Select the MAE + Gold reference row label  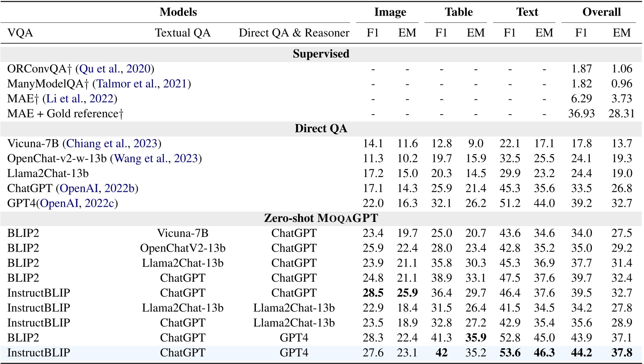point(65,114)
